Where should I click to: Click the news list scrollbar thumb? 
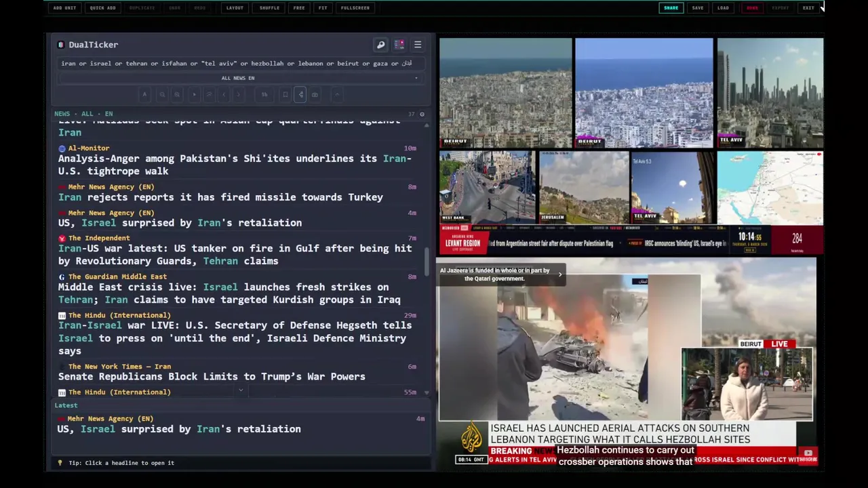click(427, 262)
